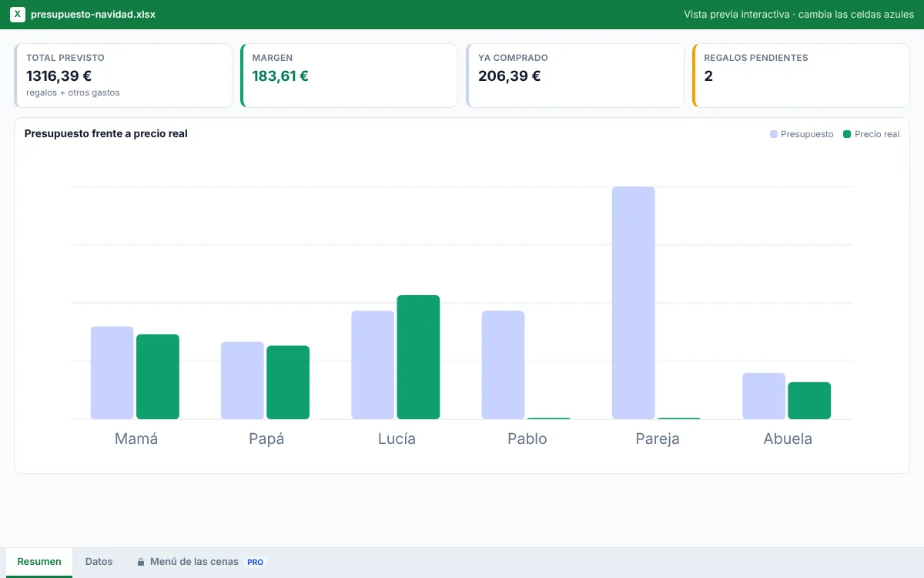924x578 pixels.
Task: Click the subtitle regalos + otros gastos
Action: pyautogui.click(x=73, y=92)
